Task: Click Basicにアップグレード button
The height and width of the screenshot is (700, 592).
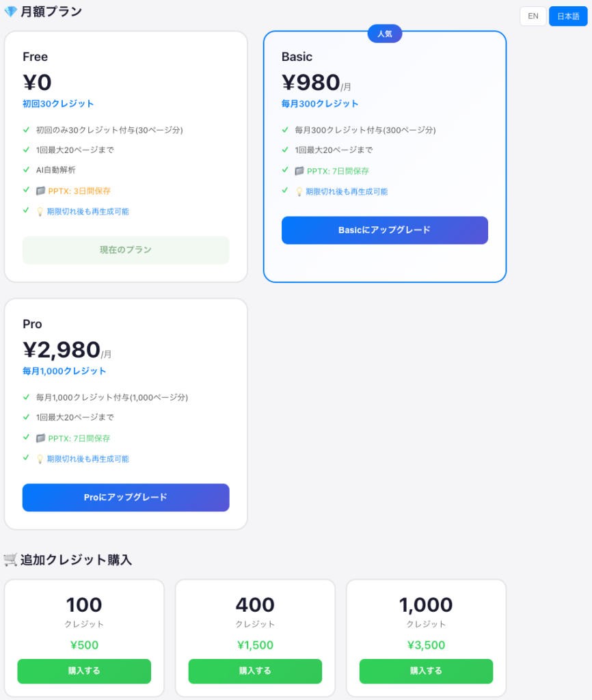Action: [x=384, y=230]
